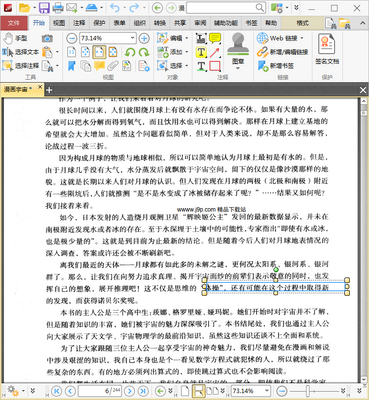The width and height of the screenshot is (369, 400).
Task: Go to first page button
Action: [56, 391]
